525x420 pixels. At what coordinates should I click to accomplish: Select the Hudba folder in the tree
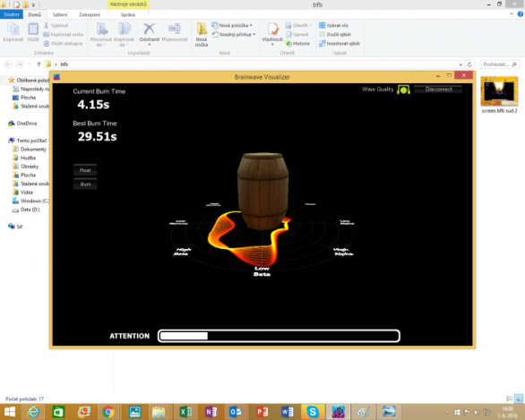point(24,158)
